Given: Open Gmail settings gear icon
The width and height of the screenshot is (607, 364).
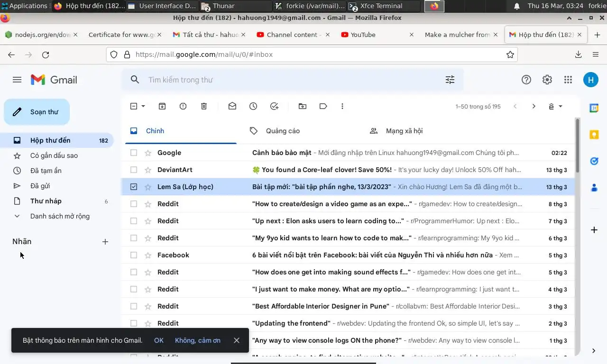Looking at the screenshot, I should coord(547,80).
